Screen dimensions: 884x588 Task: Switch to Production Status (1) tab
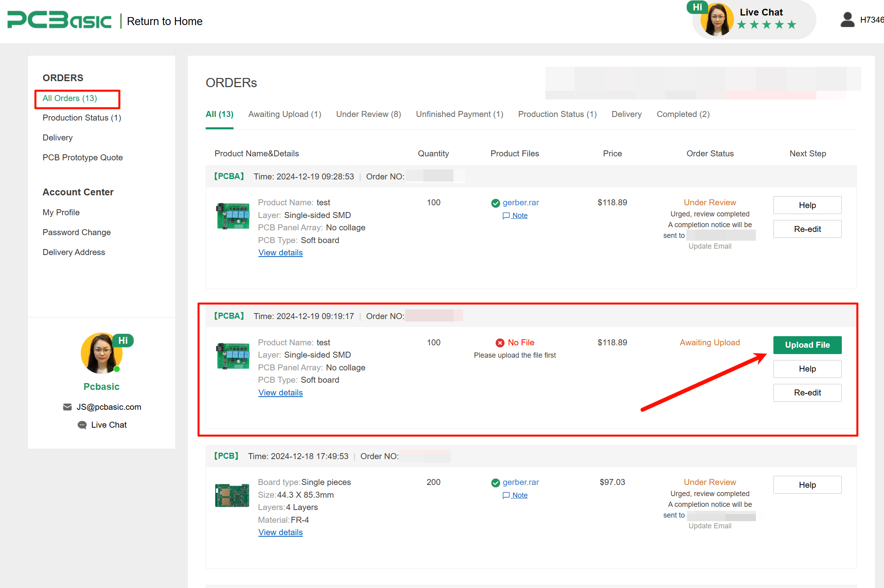coord(557,114)
